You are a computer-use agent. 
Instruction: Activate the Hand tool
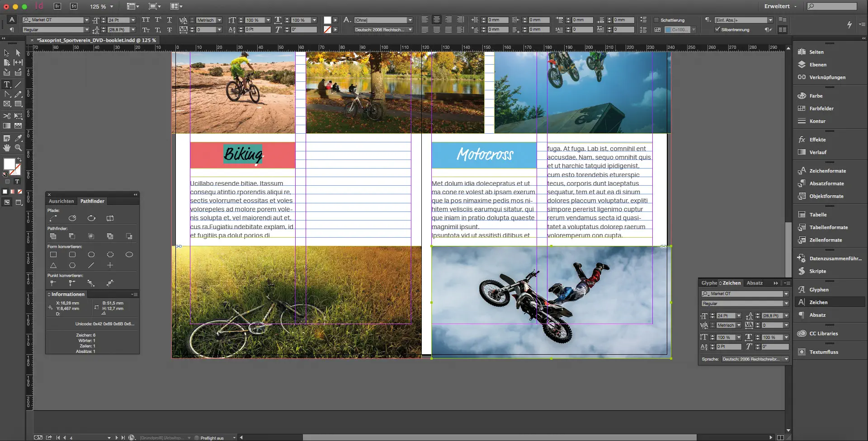click(x=7, y=148)
